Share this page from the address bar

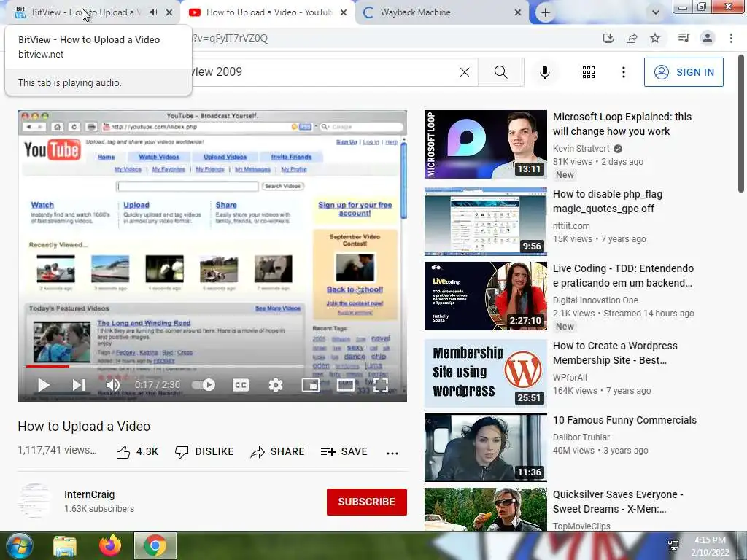(632, 38)
